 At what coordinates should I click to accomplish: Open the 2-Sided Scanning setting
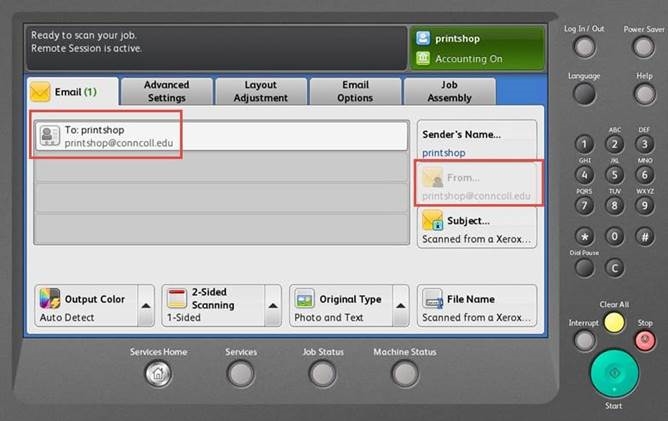pos(213,306)
